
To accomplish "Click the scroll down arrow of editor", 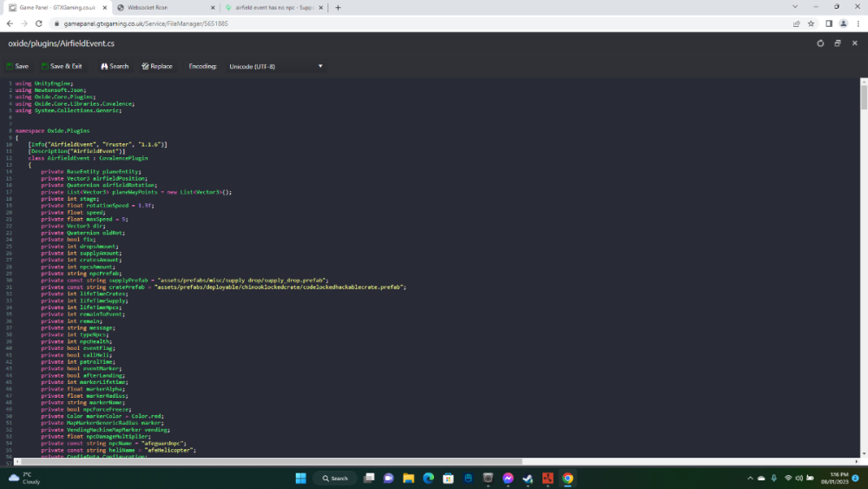I will (864, 453).
